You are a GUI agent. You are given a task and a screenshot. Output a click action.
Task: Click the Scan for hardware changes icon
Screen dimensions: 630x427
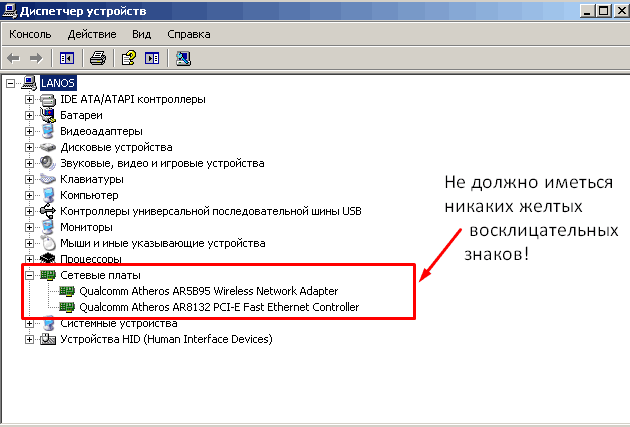(183, 58)
